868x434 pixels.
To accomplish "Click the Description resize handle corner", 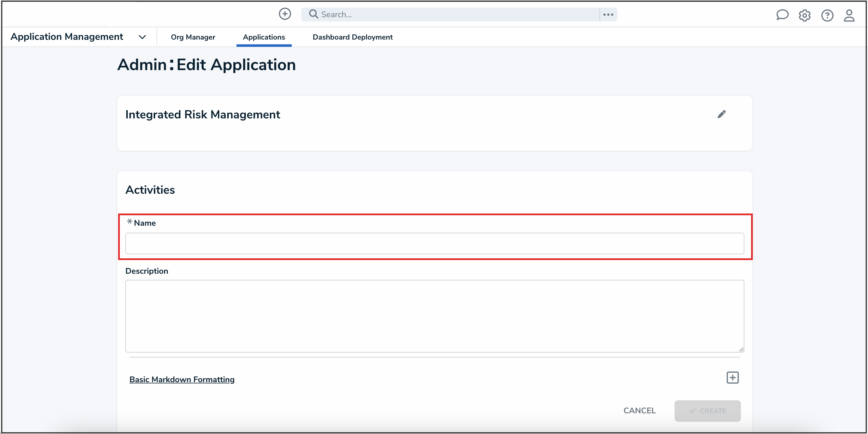I will point(741,349).
